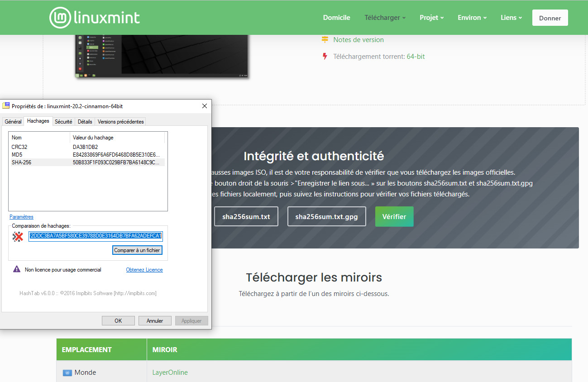Select the Hachages tab
Viewport: 588px width, 382px height.
(x=38, y=121)
